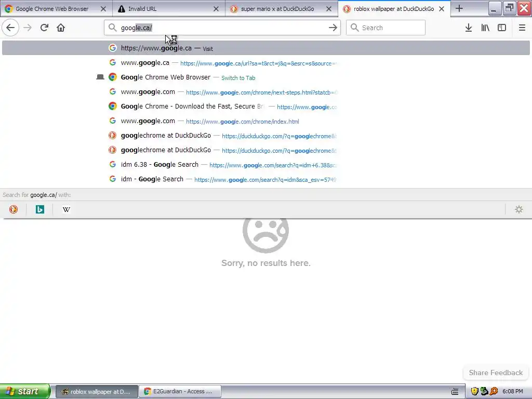Select first googlechrome at DuckDuckGo suggestion
Image resolution: width=532 pixels, height=399 pixels.
tap(266, 136)
